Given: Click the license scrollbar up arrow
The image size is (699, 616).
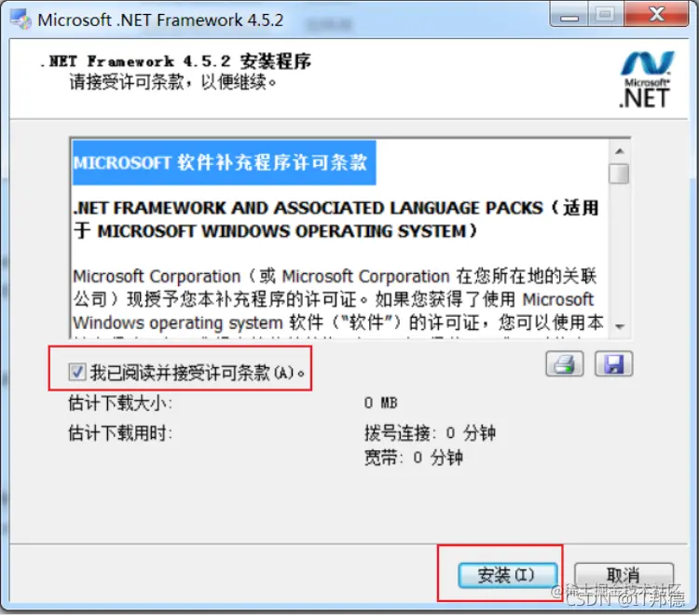Looking at the screenshot, I should pos(619,152).
